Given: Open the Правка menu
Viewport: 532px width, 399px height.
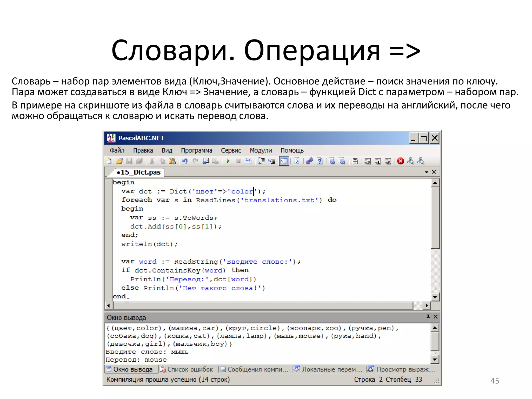Looking at the screenshot, I should click(x=143, y=150).
